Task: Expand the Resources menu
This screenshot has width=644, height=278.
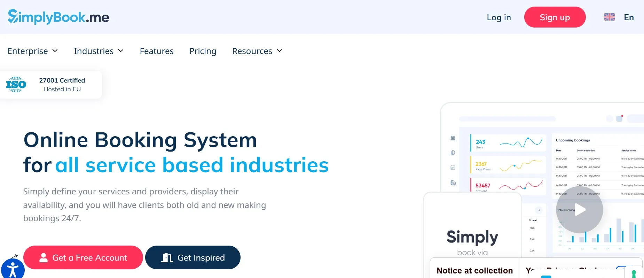Action: pyautogui.click(x=257, y=51)
